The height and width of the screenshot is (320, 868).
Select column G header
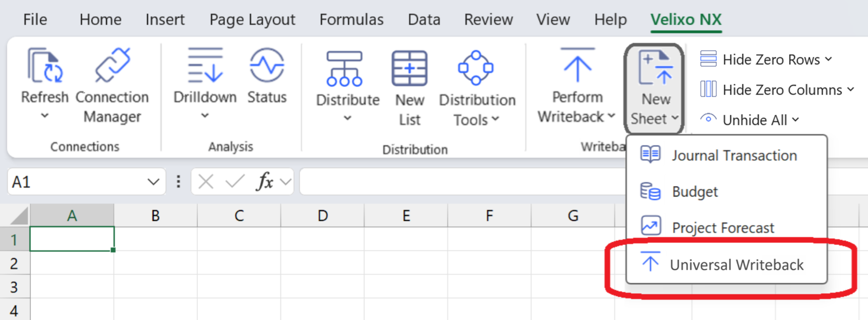click(573, 215)
